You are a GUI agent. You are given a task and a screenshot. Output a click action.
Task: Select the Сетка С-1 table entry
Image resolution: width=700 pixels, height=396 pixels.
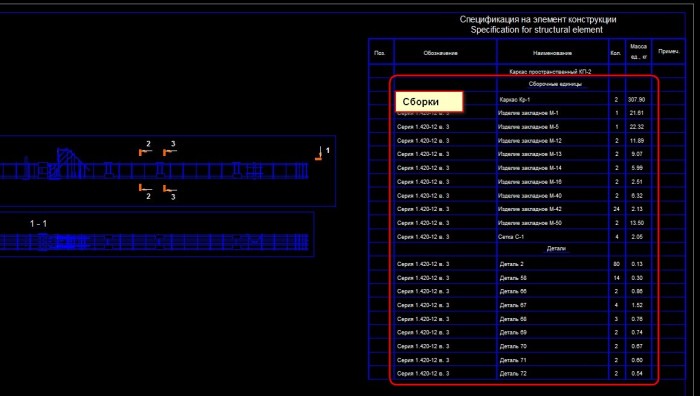(511, 237)
